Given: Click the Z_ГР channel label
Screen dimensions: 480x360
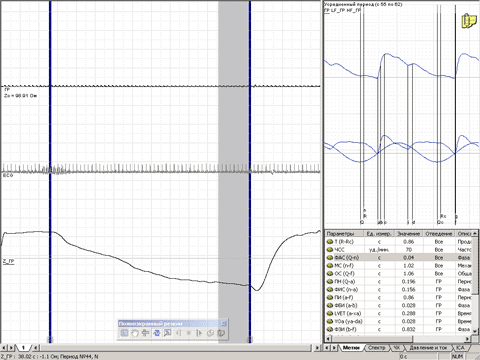Looking at the screenshot, I should [9, 262].
